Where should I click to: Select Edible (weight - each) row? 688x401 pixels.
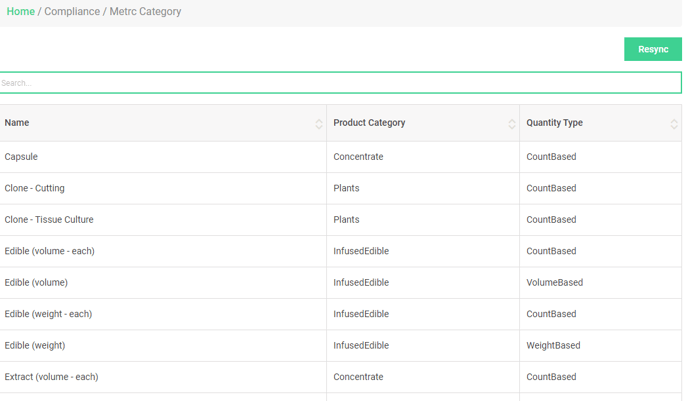click(340, 314)
